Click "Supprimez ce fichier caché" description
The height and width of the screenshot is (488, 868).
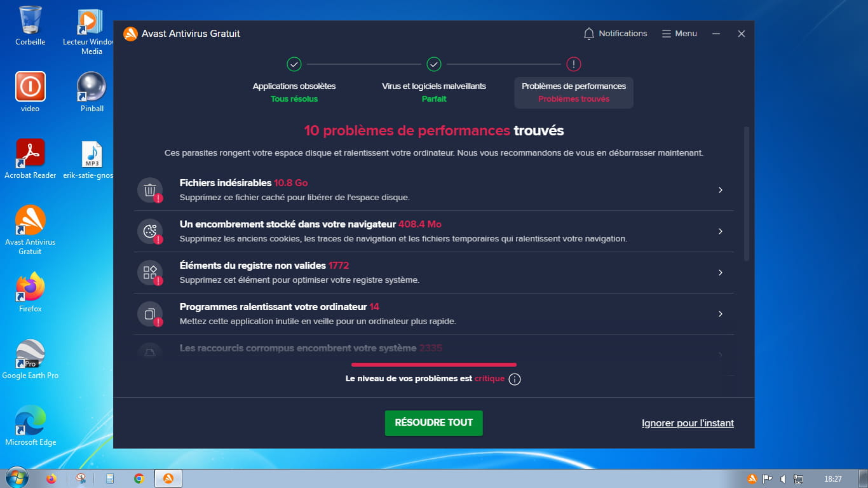point(295,198)
